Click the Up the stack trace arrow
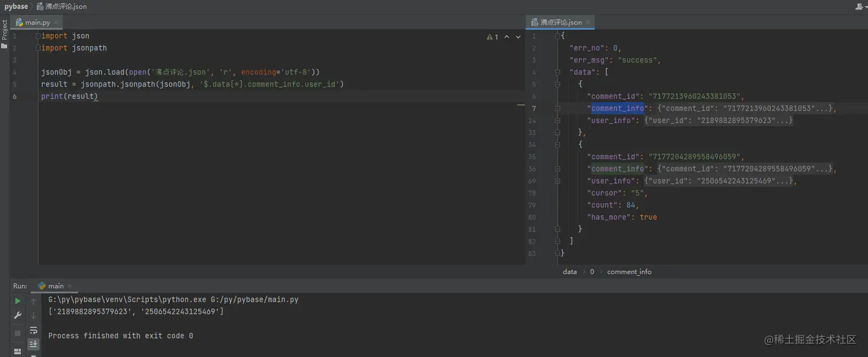 click(x=33, y=301)
